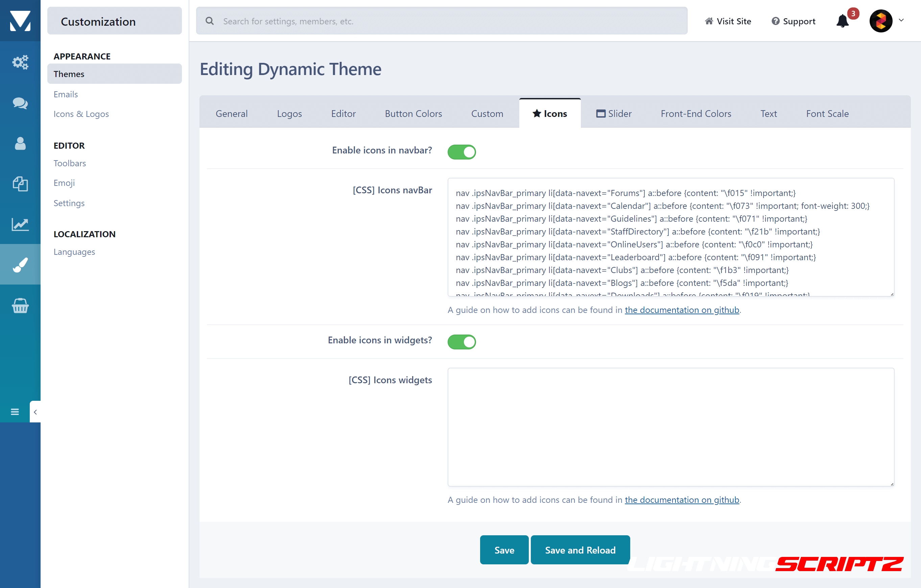Disable icons in navbar toggle

pos(462,152)
